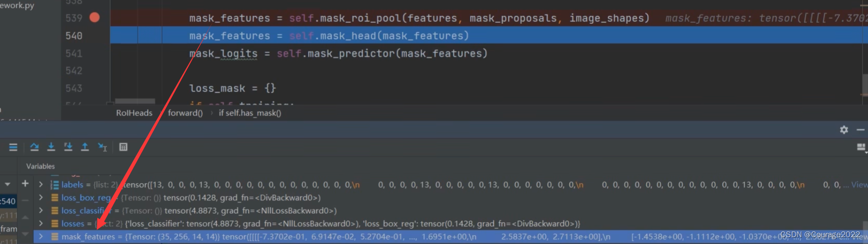Open the frames dropdown arrow
Viewport: 868px width, 244px height.
point(7,184)
